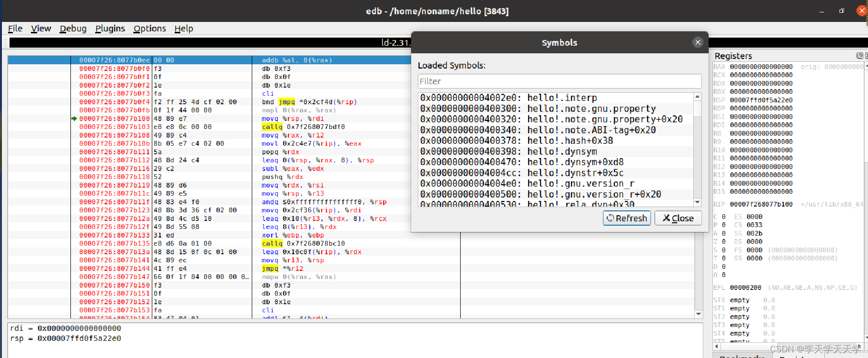This screenshot has width=868, height=358.
Task: Select symbol hello!.hash+0x38
Action: pos(556,140)
